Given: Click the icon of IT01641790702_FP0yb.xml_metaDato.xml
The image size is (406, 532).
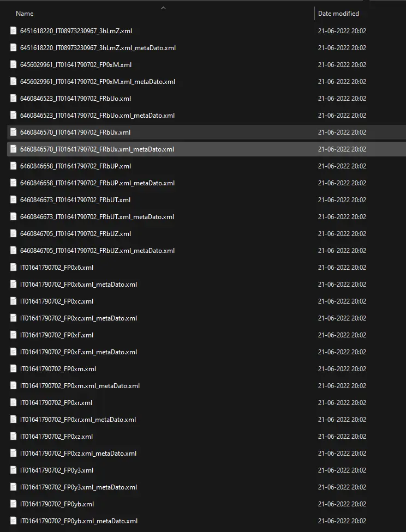Looking at the screenshot, I should click(14, 521).
